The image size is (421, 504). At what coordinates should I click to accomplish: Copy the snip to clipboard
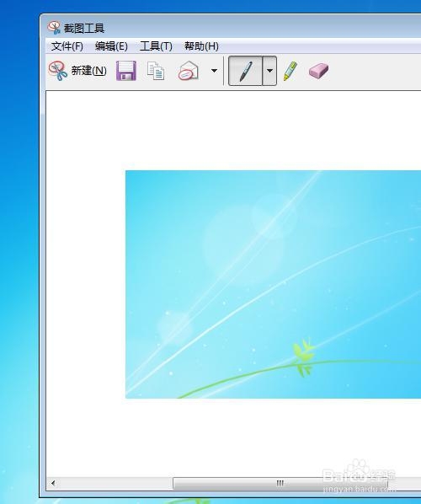tap(156, 71)
